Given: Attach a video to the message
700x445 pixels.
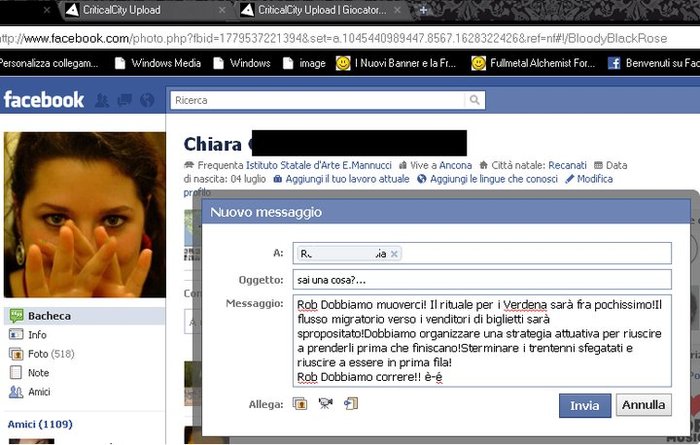Looking at the screenshot, I should pyautogui.click(x=325, y=403).
